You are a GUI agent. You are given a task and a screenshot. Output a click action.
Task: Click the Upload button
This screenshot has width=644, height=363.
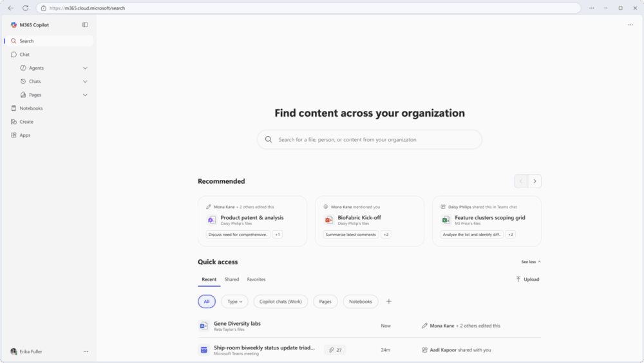(x=527, y=280)
